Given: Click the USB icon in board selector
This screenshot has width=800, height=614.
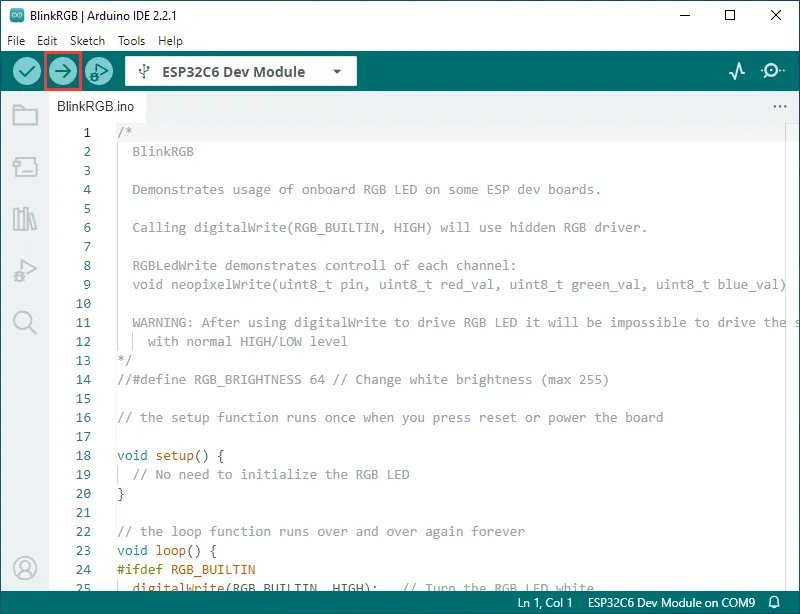Looking at the screenshot, I should coord(144,71).
